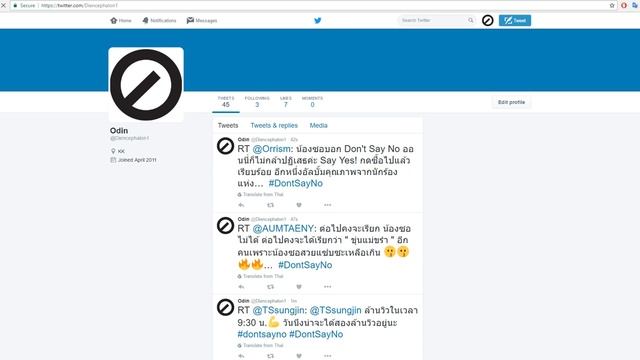Screen dimensions: 640x360
Task: Click the Opera extension icon in browser toolbar
Action: pos(624,6)
